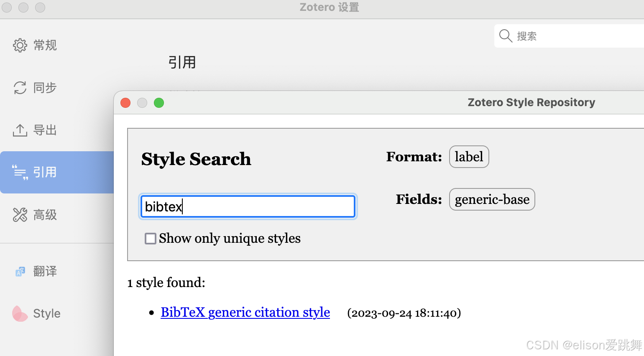Click the timestamp (2023-09-24 18:11:40)

[x=404, y=313]
